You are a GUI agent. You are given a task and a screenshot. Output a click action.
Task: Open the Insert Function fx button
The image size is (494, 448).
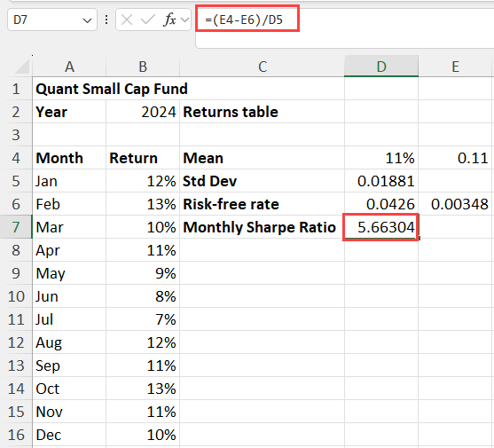(x=169, y=20)
